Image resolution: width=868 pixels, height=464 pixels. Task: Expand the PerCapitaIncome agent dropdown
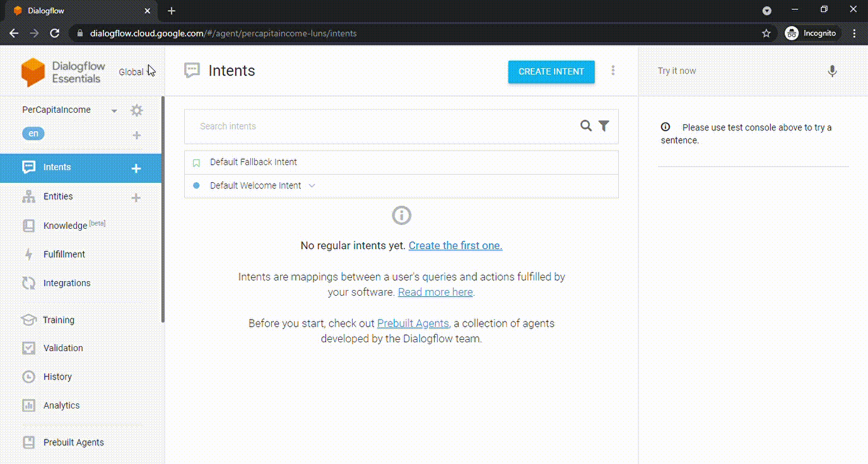(114, 111)
